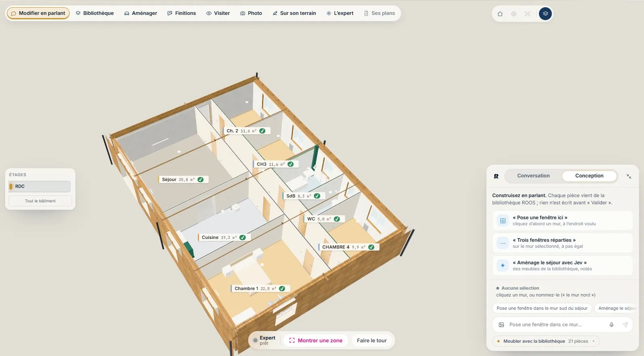Select the Cuisine 19,3 m² room label
Screen dimensions: 644x356
tap(224, 237)
